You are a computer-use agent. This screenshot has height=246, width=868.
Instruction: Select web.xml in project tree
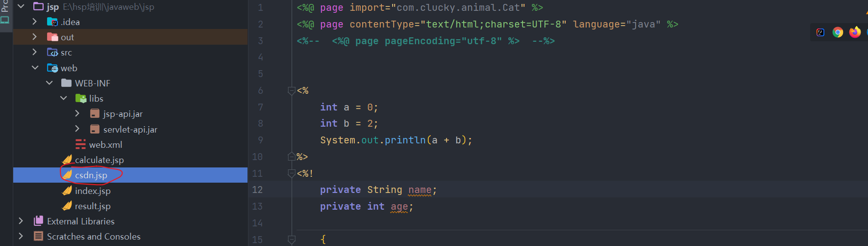coord(106,144)
